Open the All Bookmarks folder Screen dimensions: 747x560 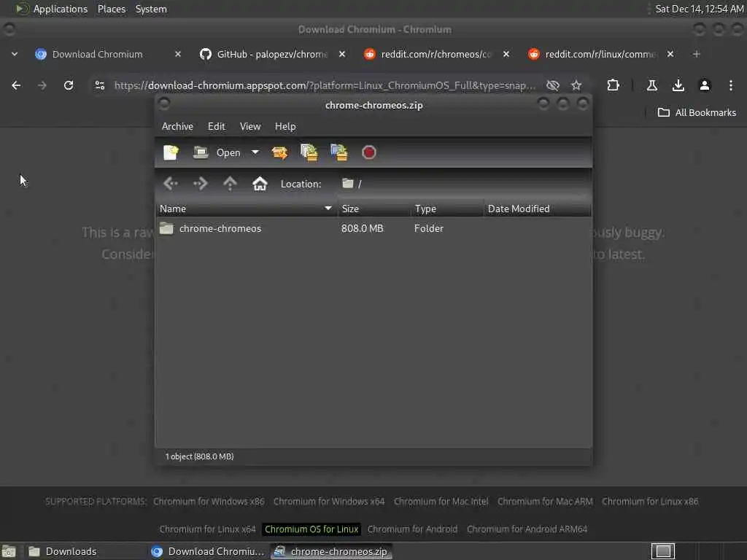coord(697,112)
